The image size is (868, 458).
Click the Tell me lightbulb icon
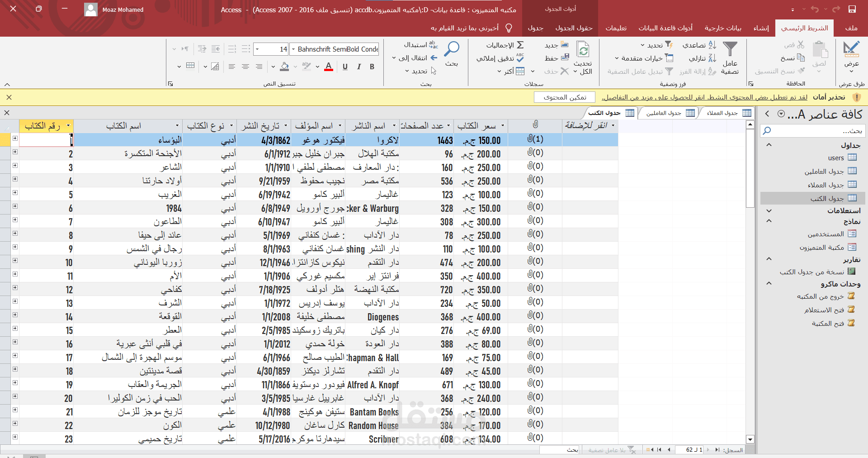click(509, 28)
